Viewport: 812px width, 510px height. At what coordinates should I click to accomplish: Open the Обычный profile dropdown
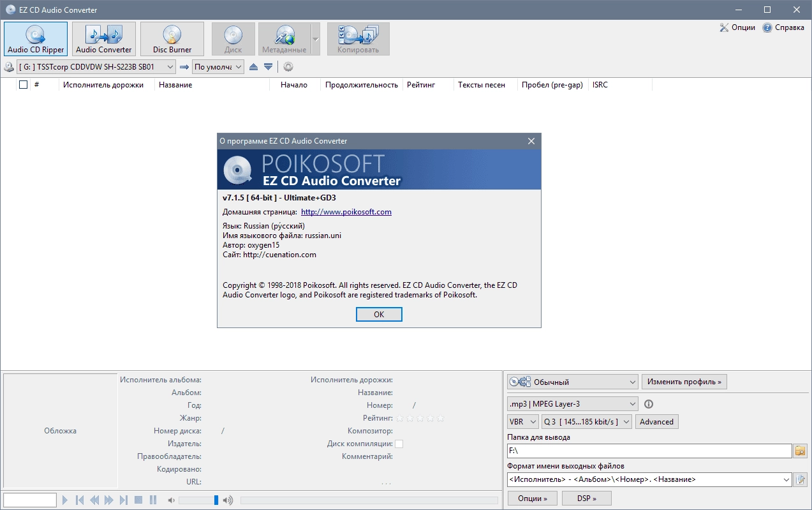coord(573,382)
